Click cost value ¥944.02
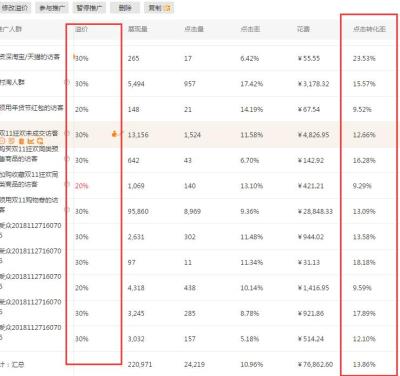Image resolution: width=400 pixels, height=376 pixels. point(310,237)
